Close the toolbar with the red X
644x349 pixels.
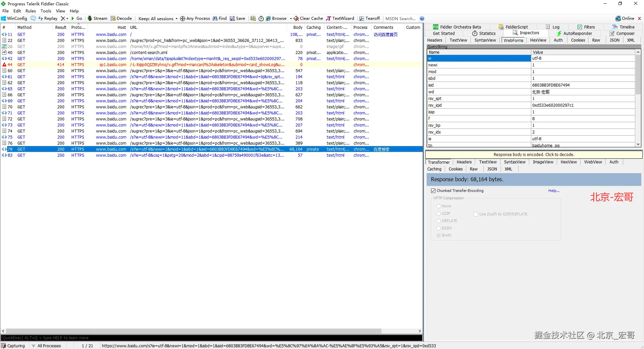point(639,18)
